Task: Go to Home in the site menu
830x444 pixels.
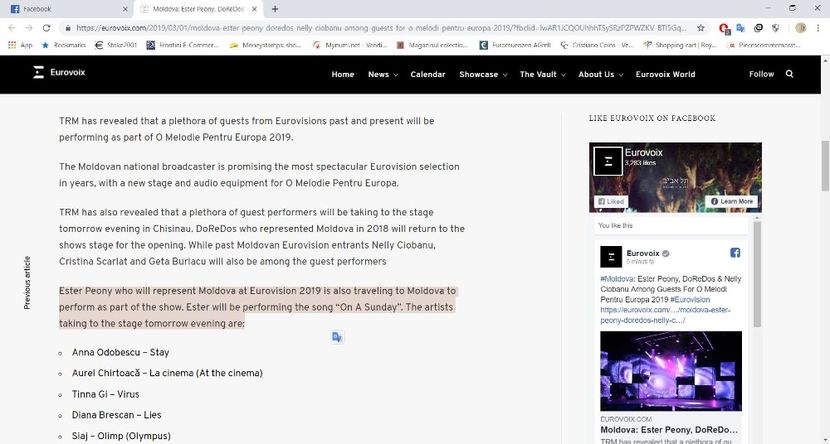Action: pyautogui.click(x=342, y=75)
